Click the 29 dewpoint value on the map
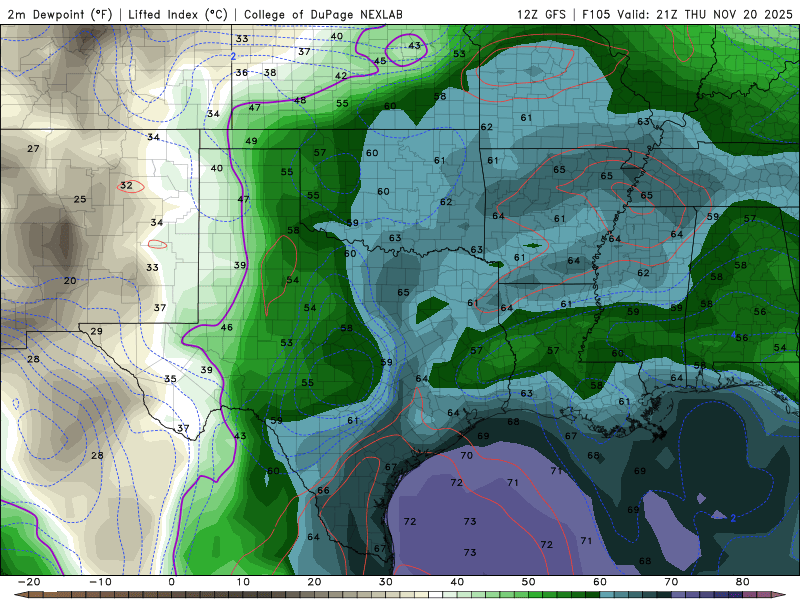This screenshot has height=600, width=800. (x=96, y=331)
